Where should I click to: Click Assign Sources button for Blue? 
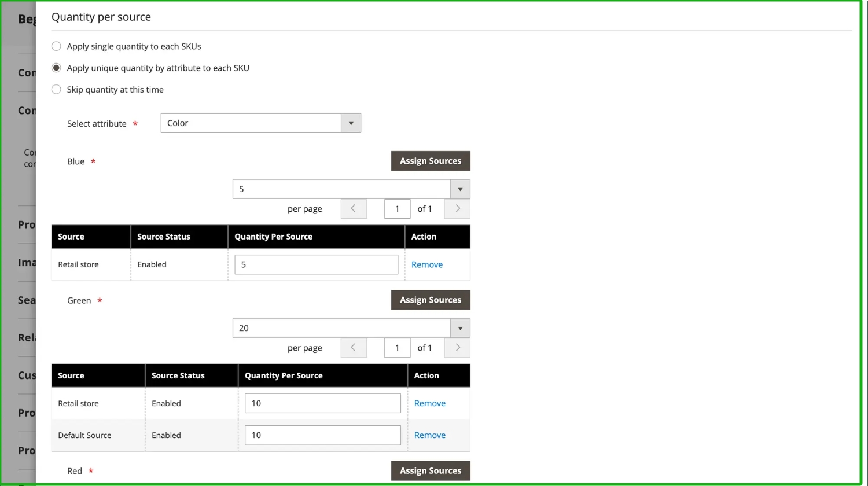tap(430, 161)
